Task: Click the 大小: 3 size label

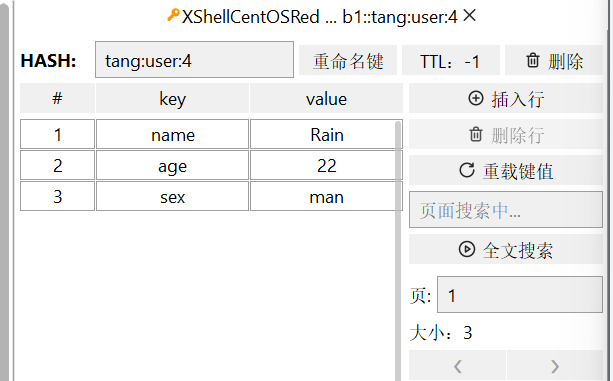Action: (441, 333)
